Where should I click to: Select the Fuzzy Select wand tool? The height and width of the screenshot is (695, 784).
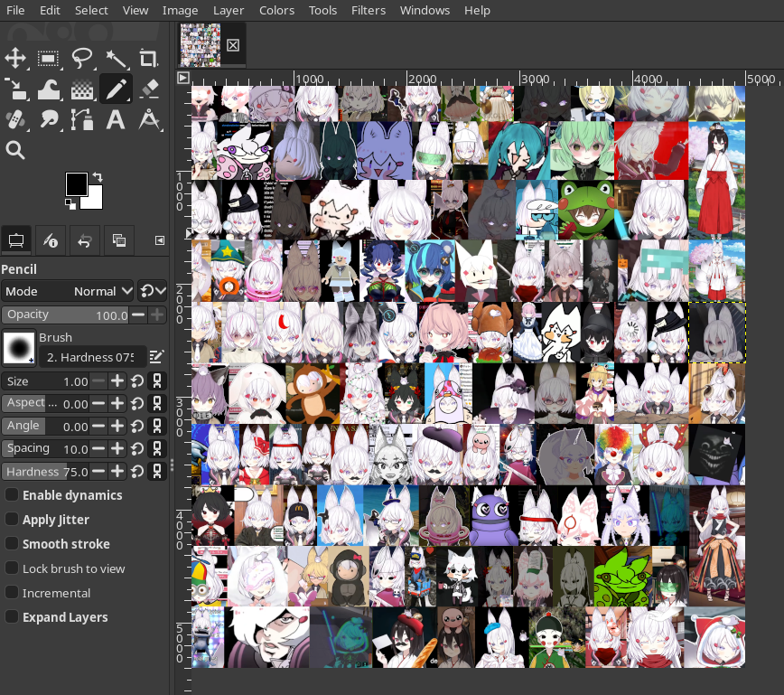[x=116, y=58]
